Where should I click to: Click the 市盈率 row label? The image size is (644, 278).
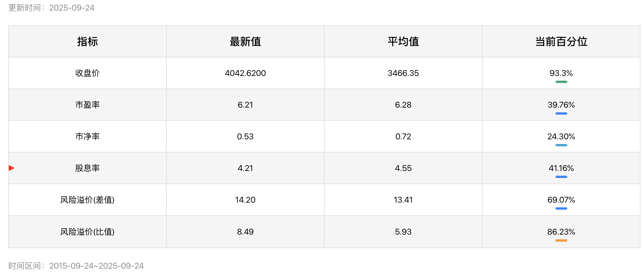(87, 105)
